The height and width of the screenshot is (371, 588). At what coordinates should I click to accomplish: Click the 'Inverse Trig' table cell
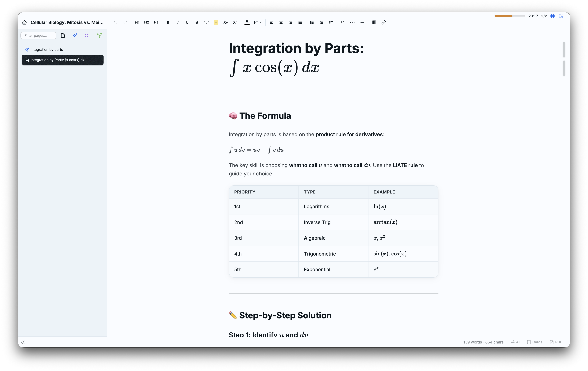(x=333, y=222)
